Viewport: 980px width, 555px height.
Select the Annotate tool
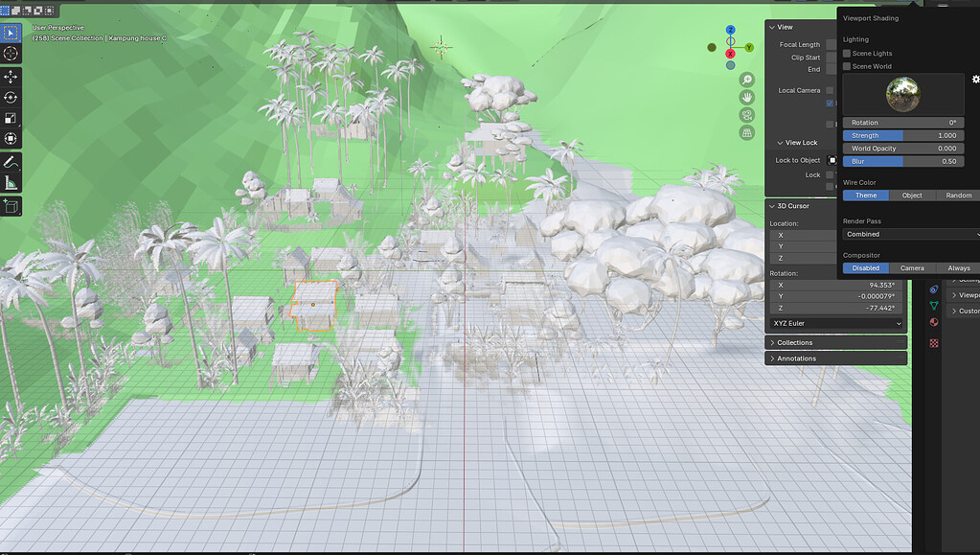coord(11,163)
